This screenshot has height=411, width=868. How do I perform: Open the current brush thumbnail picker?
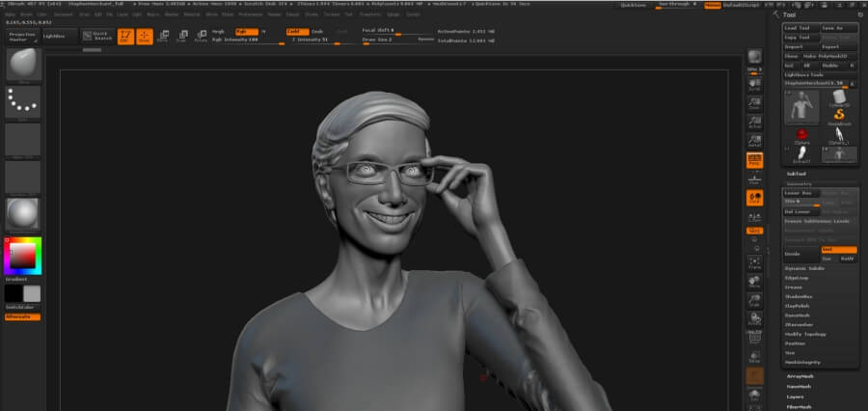22,66
